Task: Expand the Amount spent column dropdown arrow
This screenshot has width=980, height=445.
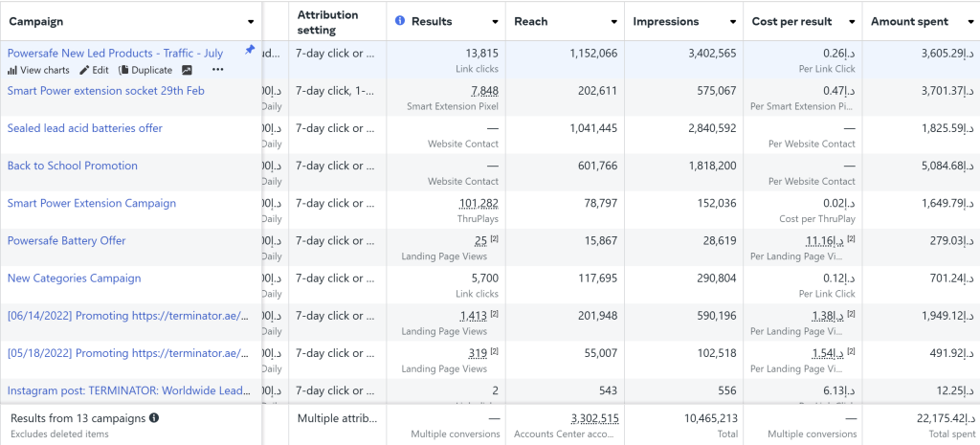Action: (969, 21)
